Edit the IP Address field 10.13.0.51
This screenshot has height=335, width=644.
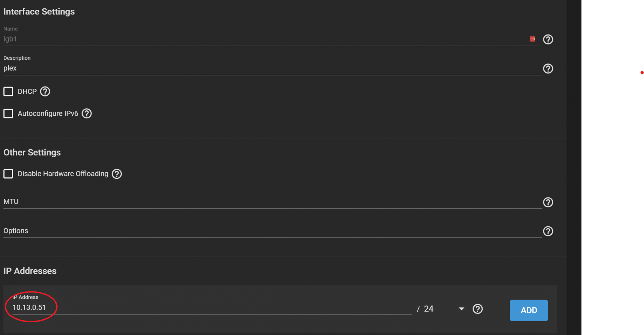click(x=212, y=307)
